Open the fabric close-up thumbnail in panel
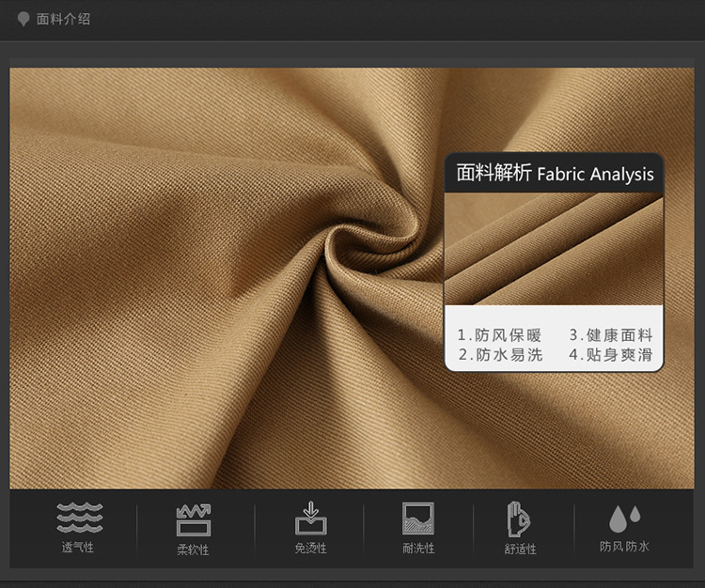Viewport: 705px width, 588px height. (x=555, y=249)
